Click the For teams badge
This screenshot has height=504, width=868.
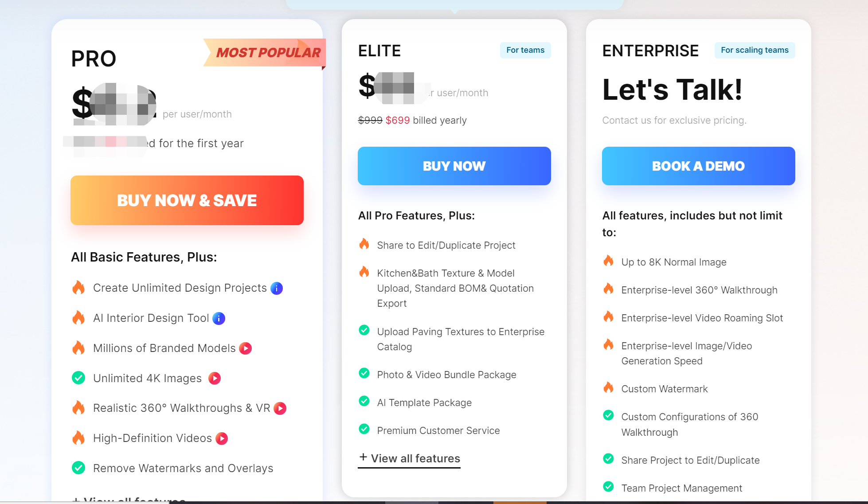pos(525,50)
